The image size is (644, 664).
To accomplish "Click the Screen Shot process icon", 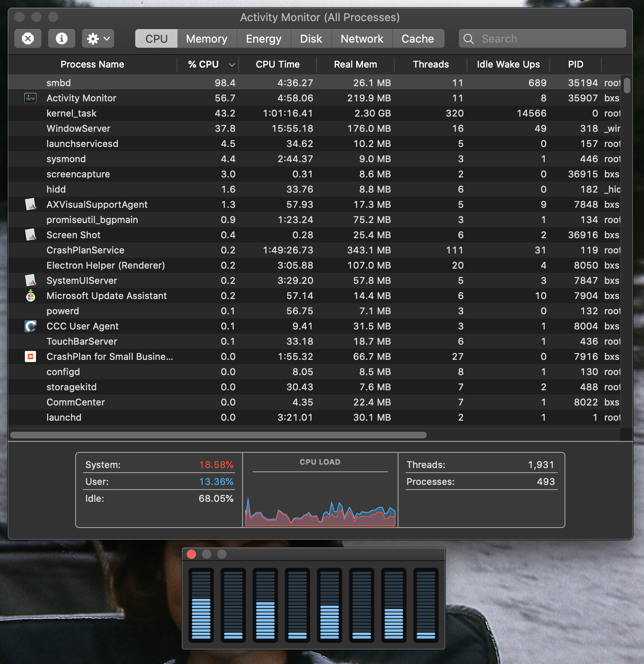I will (x=30, y=235).
